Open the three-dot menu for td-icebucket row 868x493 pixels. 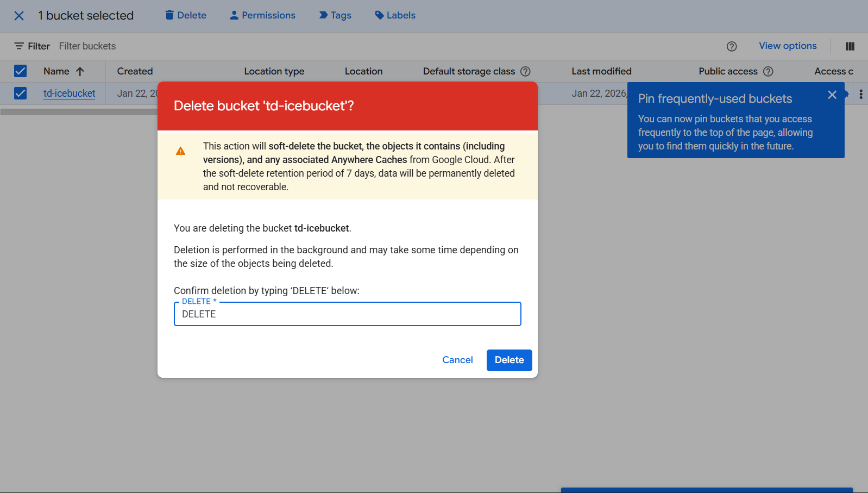[x=861, y=94]
